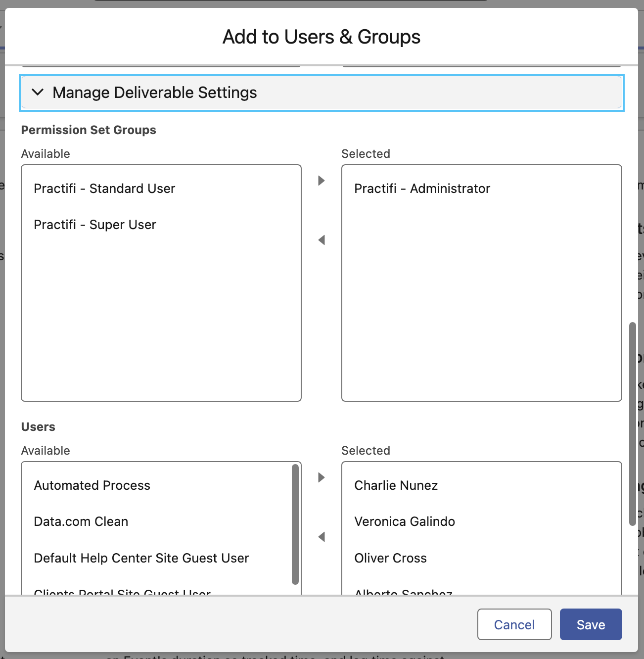Move permission set group back to Available
The height and width of the screenshot is (659, 644).
point(322,240)
